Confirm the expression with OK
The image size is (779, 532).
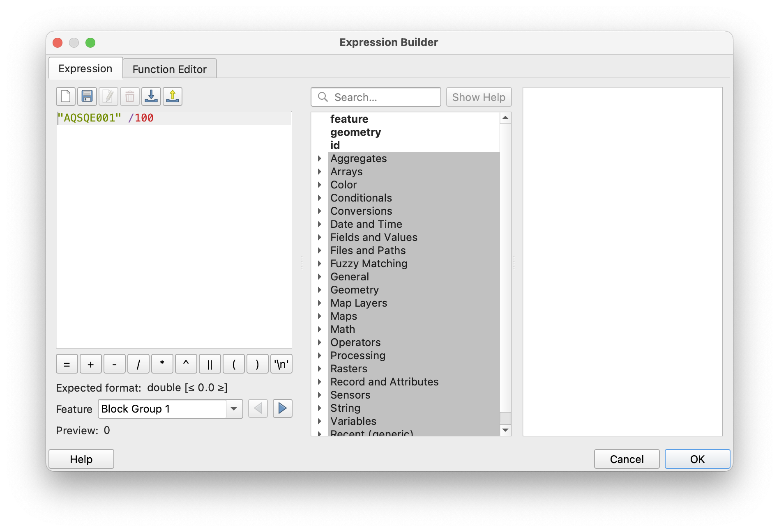pyautogui.click(x=697, y=459)
